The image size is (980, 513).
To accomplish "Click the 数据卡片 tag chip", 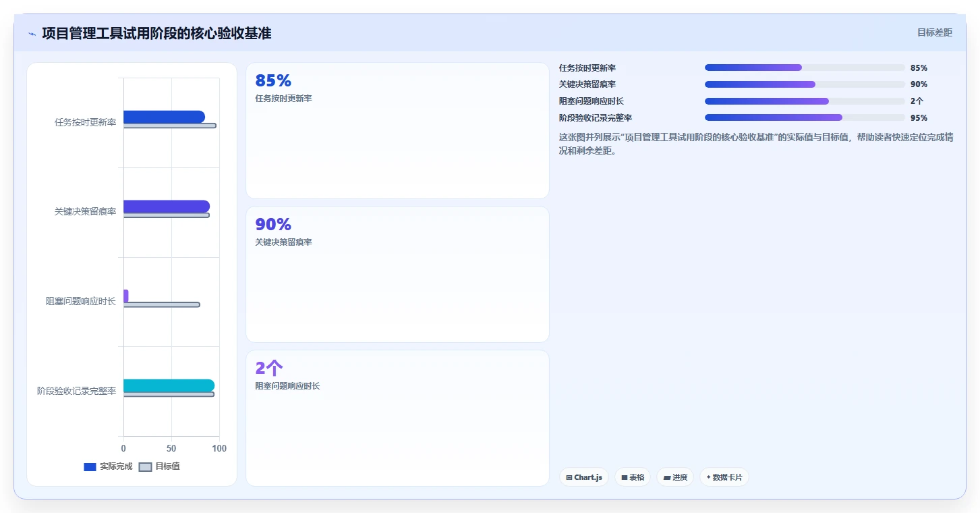I will tap(724, 477).
